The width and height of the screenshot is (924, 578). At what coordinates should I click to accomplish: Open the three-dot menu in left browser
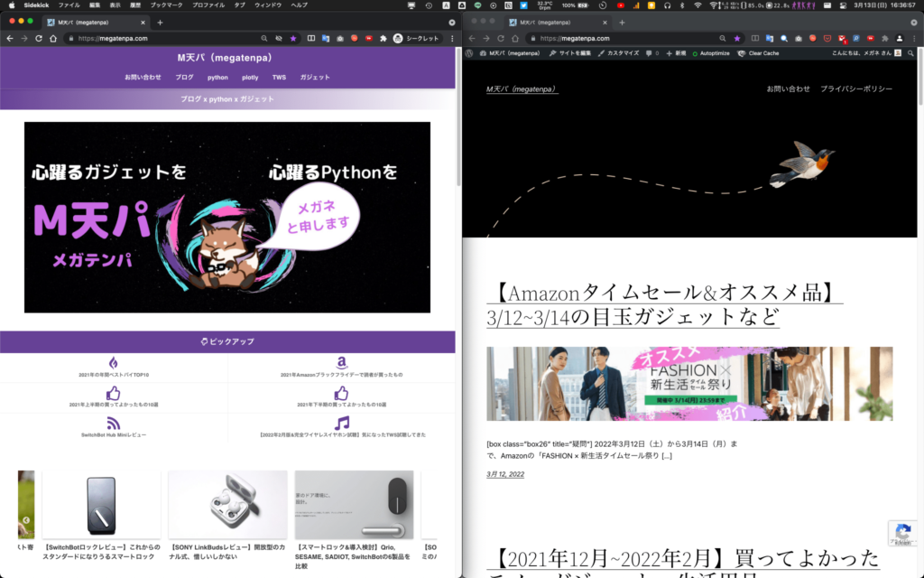point(452,38)
